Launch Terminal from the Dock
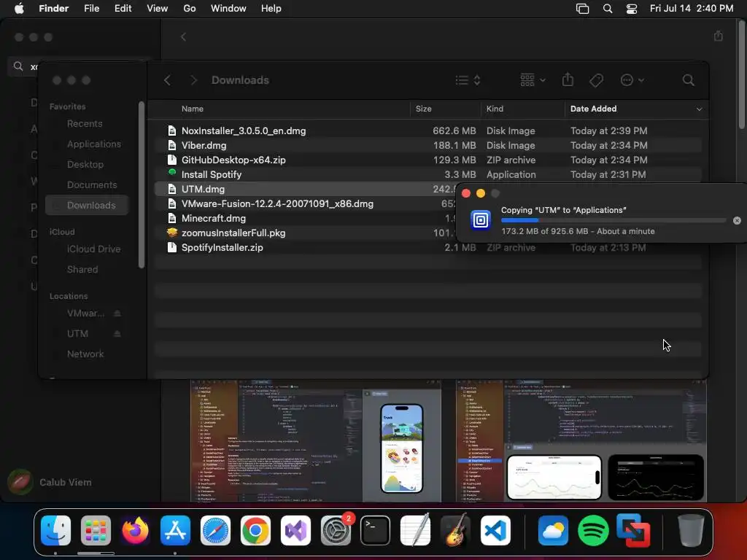 click(376, 530)
